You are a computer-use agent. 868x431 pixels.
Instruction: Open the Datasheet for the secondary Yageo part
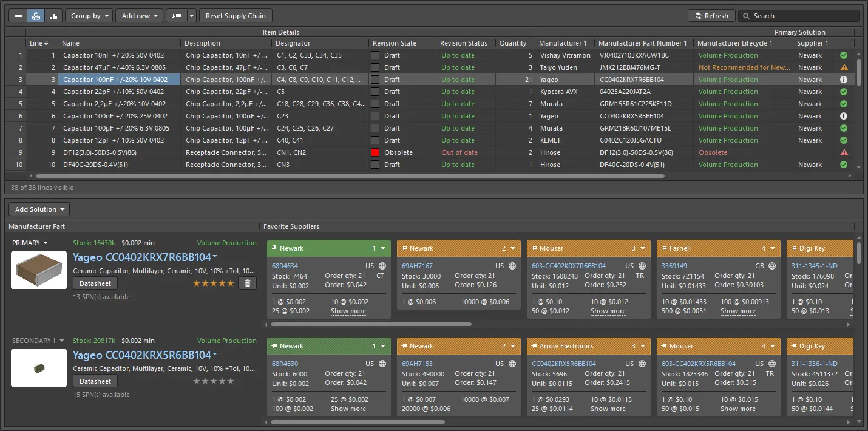(95, 381)
